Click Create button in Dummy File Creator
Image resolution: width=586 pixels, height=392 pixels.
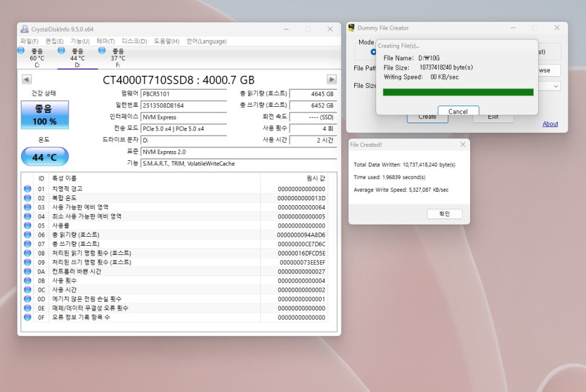pos(428,118)
